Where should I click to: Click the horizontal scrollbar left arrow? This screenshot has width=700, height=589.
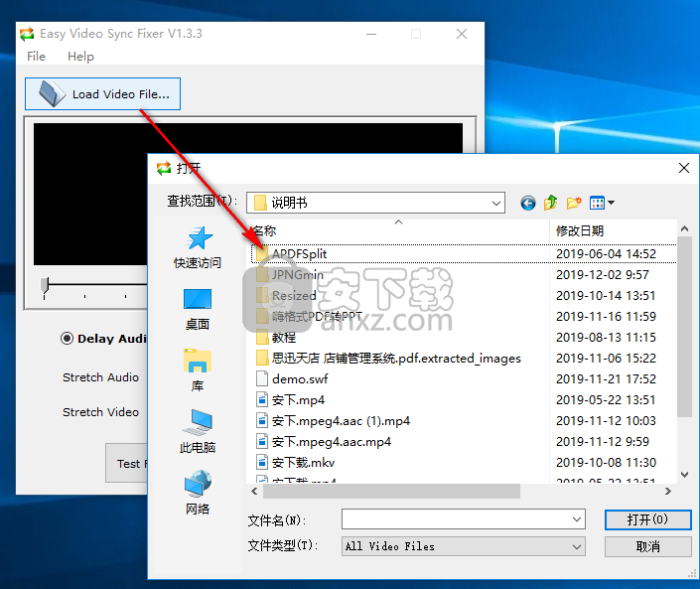254,492
